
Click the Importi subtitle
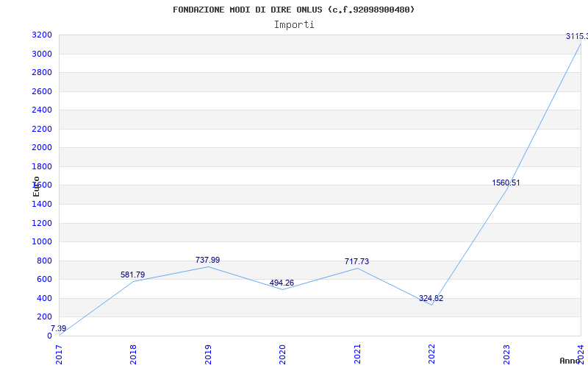[x=294, y=25]
